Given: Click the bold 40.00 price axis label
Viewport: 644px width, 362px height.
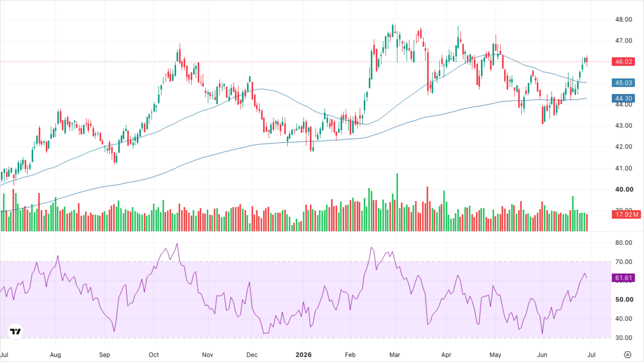Looking at the screenshot, I should (x=624, y=189).
